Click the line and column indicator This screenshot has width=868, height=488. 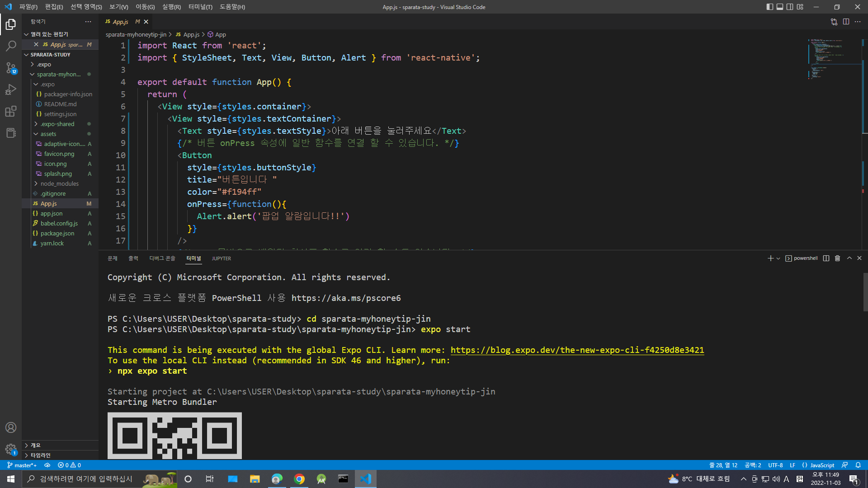[723, 465]
